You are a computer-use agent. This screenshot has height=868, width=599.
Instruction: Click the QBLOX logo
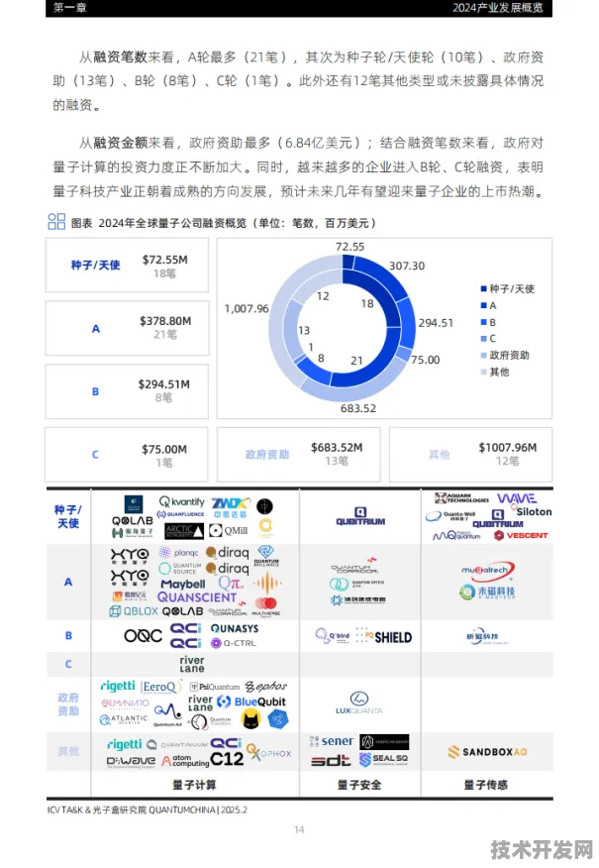(135, 611)
